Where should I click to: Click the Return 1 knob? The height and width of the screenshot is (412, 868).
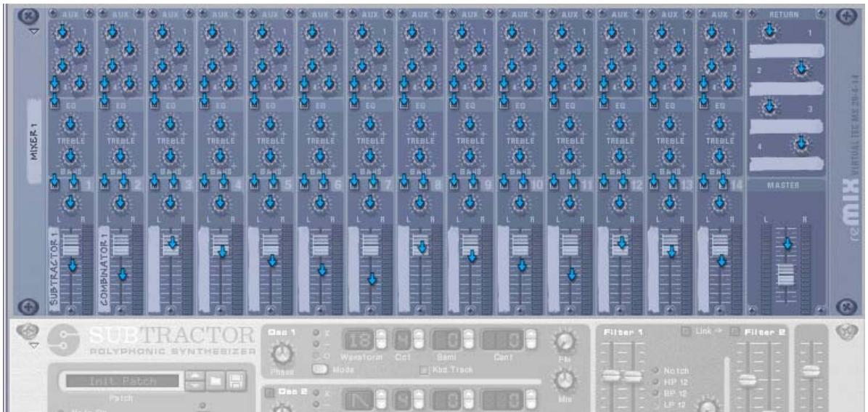click(769, 33)
